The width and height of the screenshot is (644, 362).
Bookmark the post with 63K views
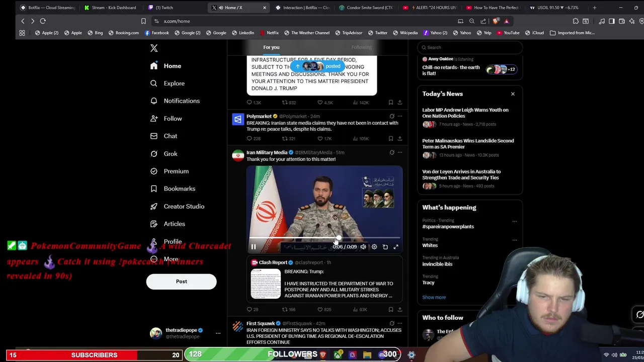click(391, 310)
